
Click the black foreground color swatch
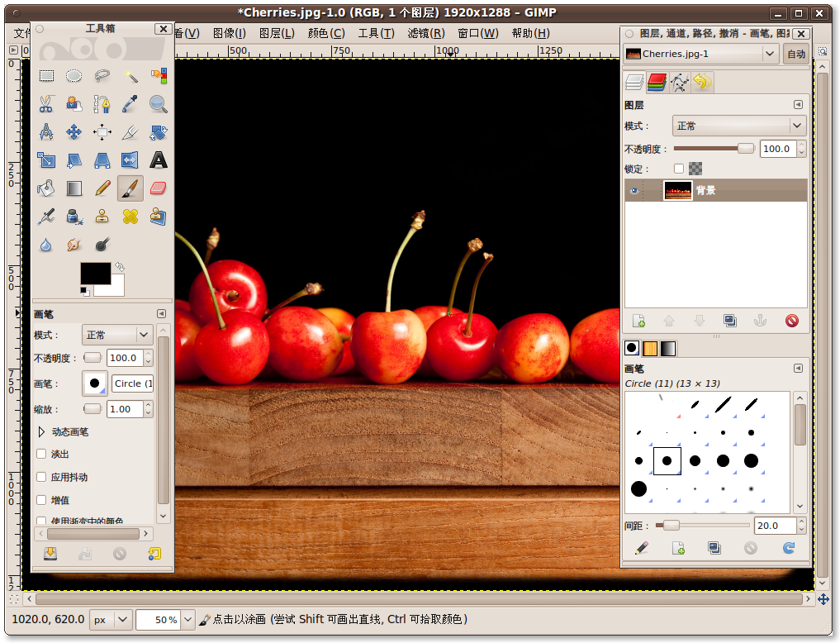[x=94, y=274]
